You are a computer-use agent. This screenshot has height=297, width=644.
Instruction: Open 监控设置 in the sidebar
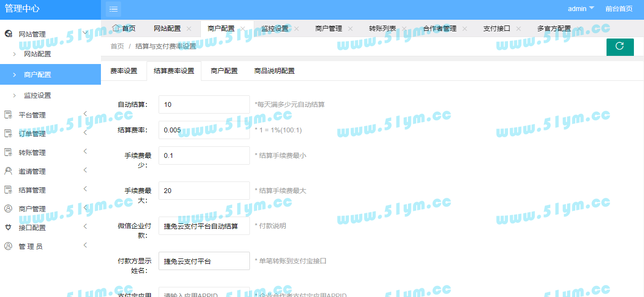[50, 95]
